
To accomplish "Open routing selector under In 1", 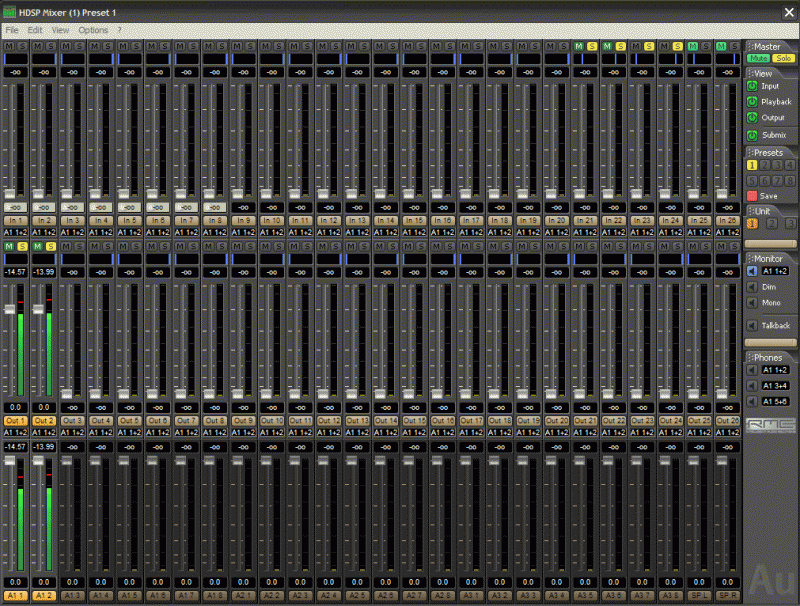I will pos(15,233).
